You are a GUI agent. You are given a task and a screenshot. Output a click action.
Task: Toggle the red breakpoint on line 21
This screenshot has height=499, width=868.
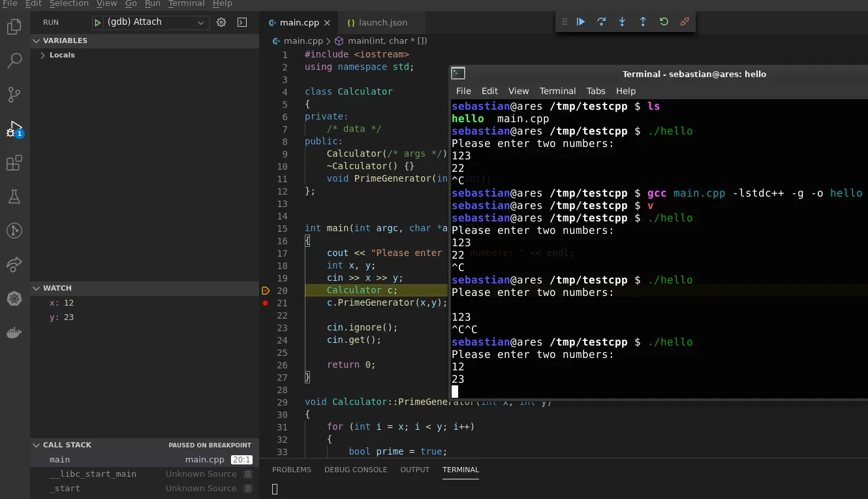pos(265,303)
